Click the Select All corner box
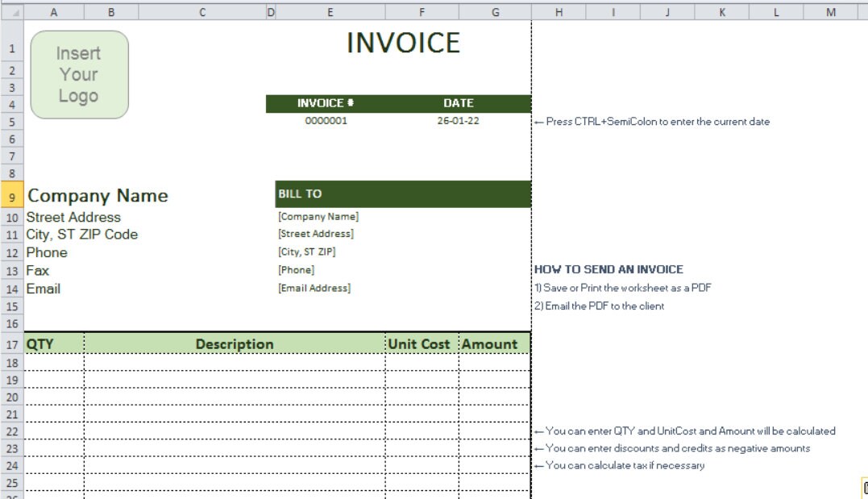The image size is (868, 499). [x=12, y=12]
